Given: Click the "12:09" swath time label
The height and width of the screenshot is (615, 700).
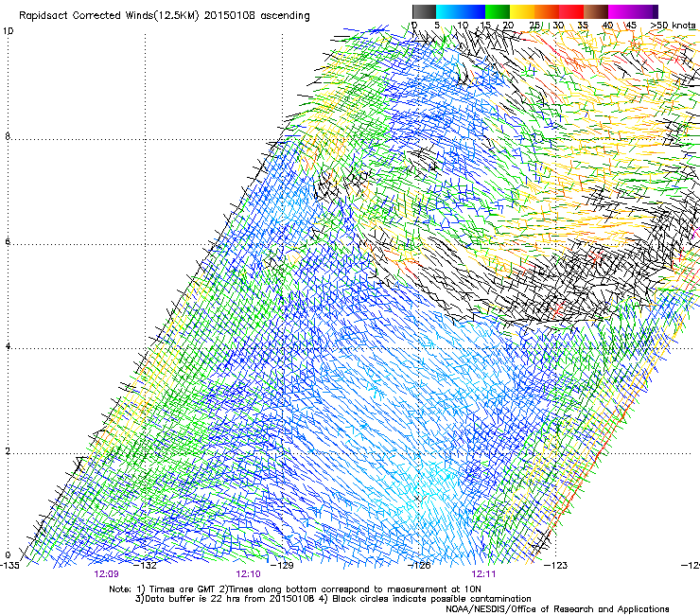Looking at the screenshot, I should pyautogui.click(x=106, y=574).
